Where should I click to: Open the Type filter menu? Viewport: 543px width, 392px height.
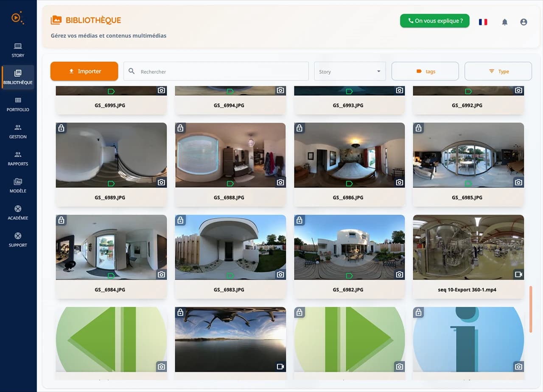click(498, 71)
